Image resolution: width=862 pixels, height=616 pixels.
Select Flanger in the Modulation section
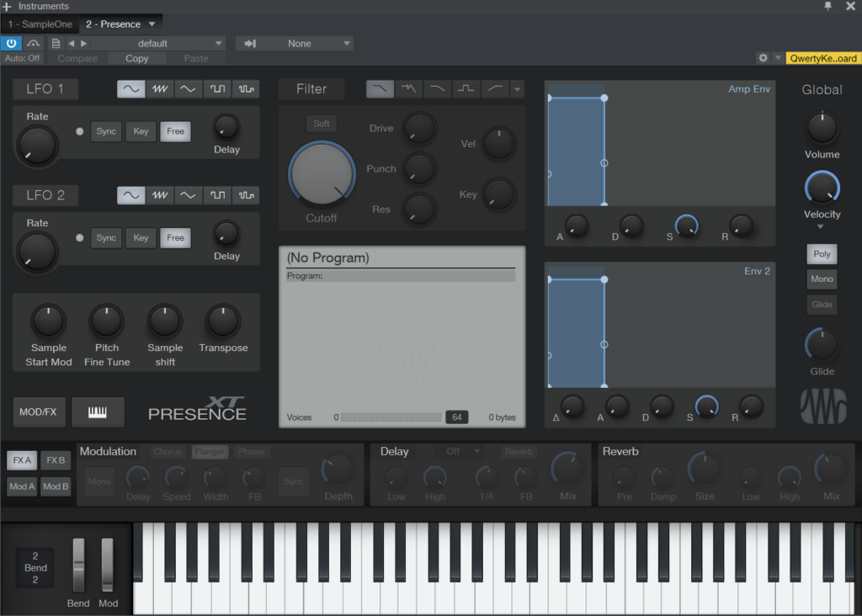210,452
